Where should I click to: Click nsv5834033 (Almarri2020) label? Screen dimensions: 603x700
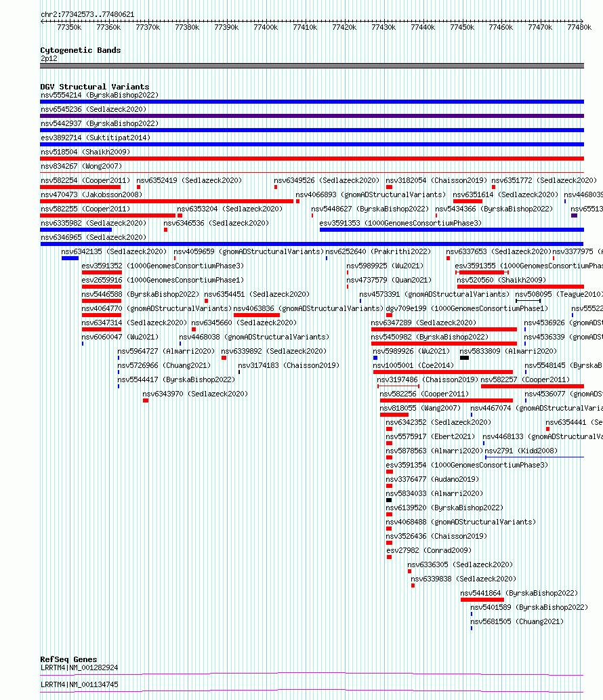435,495
